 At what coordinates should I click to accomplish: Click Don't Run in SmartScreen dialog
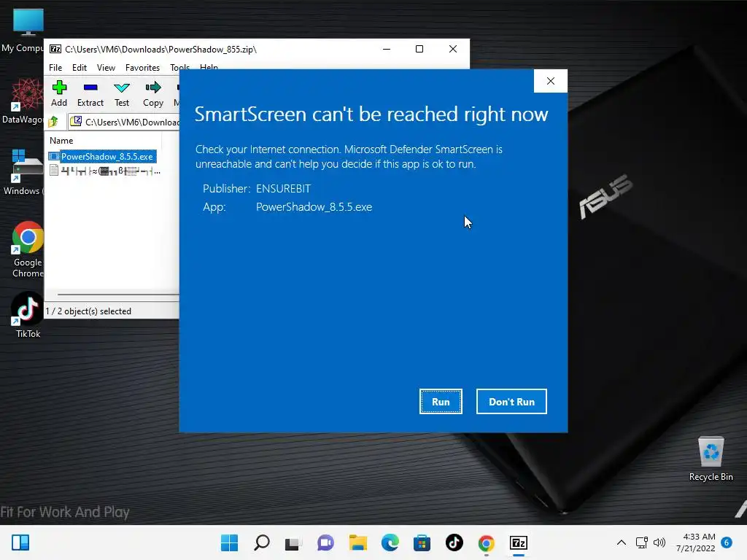(x=511, y=402)
